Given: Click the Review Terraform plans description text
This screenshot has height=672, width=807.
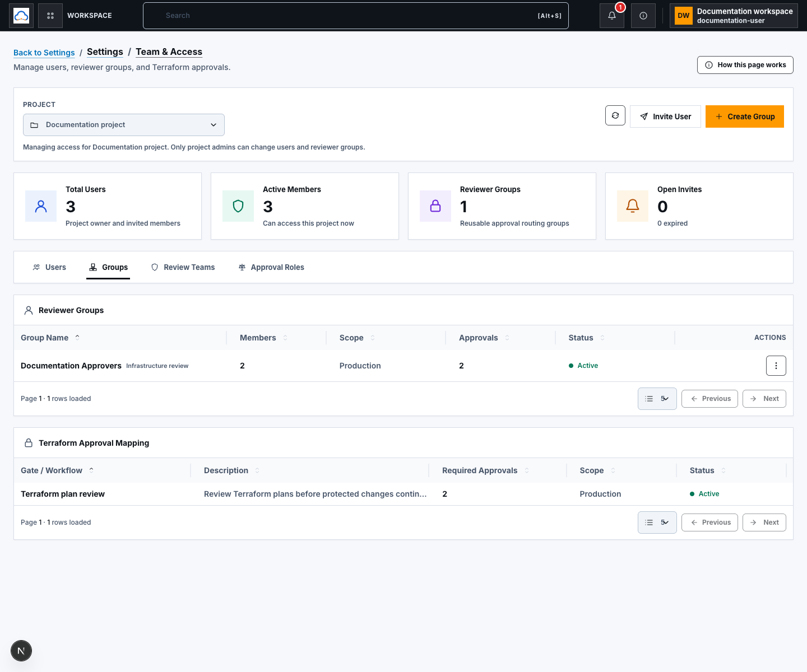Looking at the screenshot, I should pyautogui.click(x=316, y=494).
